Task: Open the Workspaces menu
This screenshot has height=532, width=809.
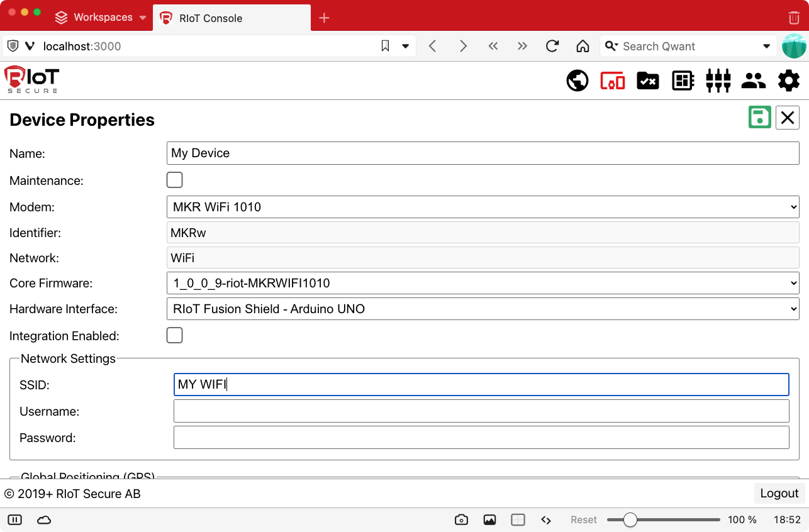Action: pyautogui.click(x=101, y=18)
